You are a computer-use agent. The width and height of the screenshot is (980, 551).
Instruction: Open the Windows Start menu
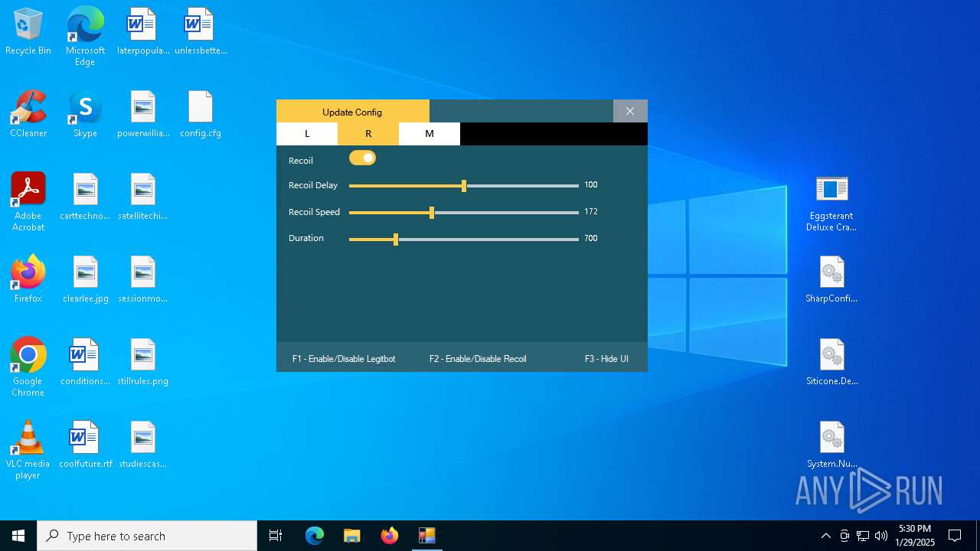(x=18, y=536)
